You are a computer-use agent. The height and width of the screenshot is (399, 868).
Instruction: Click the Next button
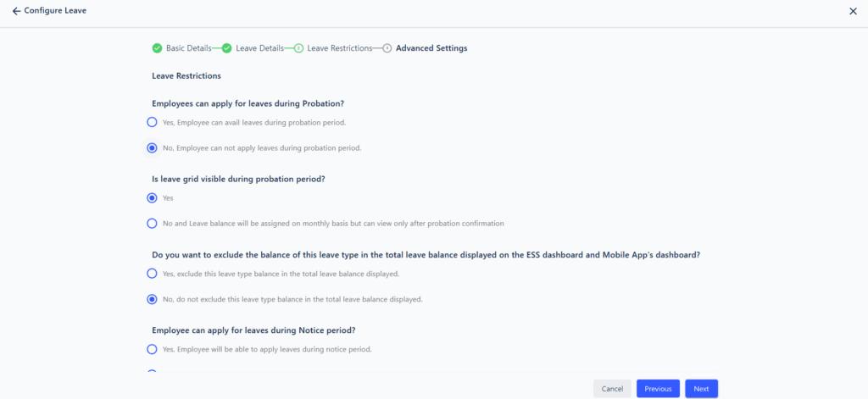(x=701, y=389)
